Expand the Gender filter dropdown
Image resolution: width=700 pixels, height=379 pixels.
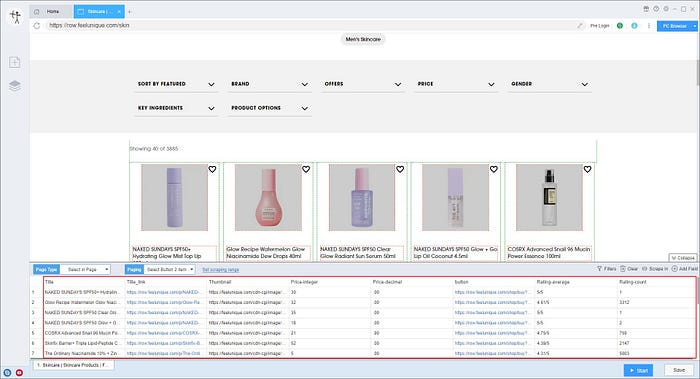point(549,84)
